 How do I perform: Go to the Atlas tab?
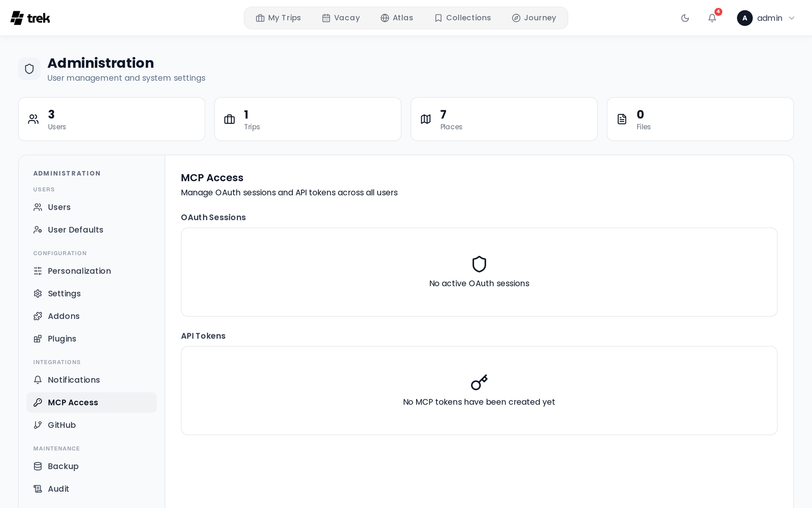click(x=397, y=18)
